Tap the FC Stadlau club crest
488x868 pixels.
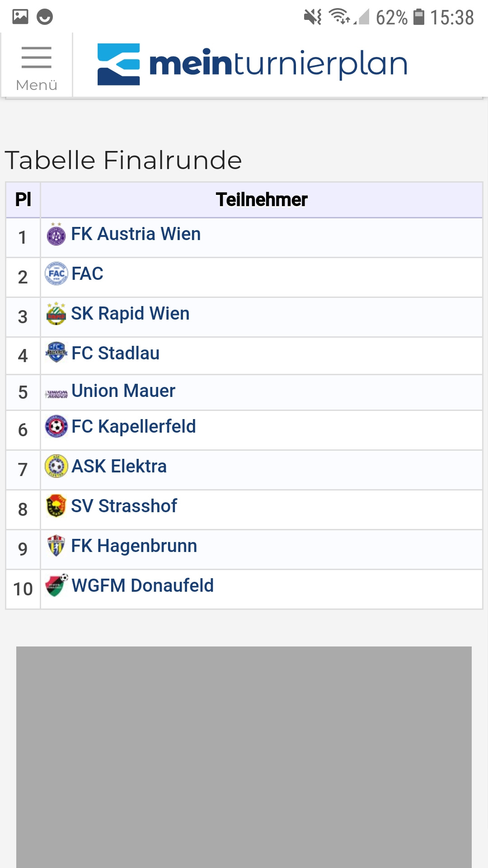[x=56, y=352]
